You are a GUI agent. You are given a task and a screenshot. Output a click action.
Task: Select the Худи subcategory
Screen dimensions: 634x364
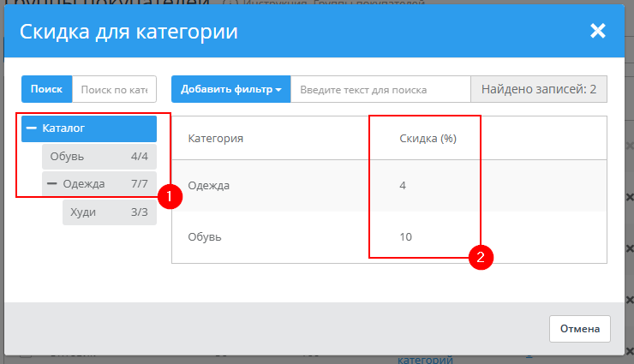click(x=84, y=212)
